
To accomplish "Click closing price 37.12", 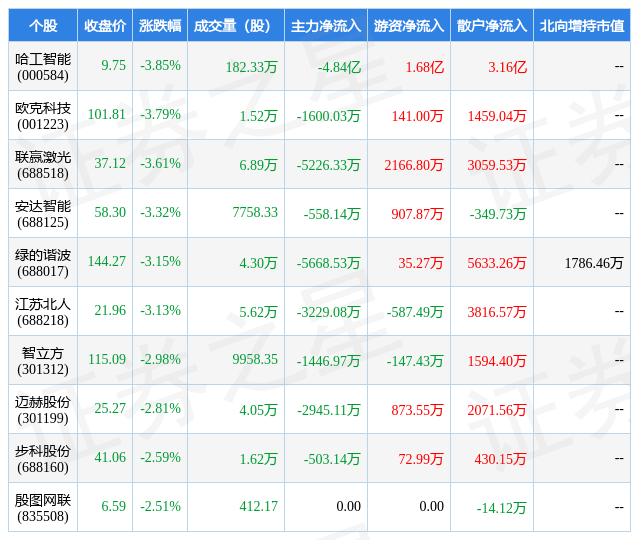I will [110, 163].
